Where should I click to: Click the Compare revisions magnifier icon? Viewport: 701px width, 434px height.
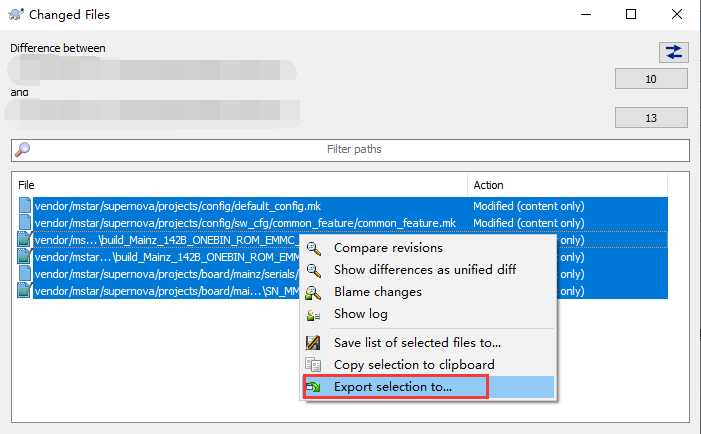(314, 248)
